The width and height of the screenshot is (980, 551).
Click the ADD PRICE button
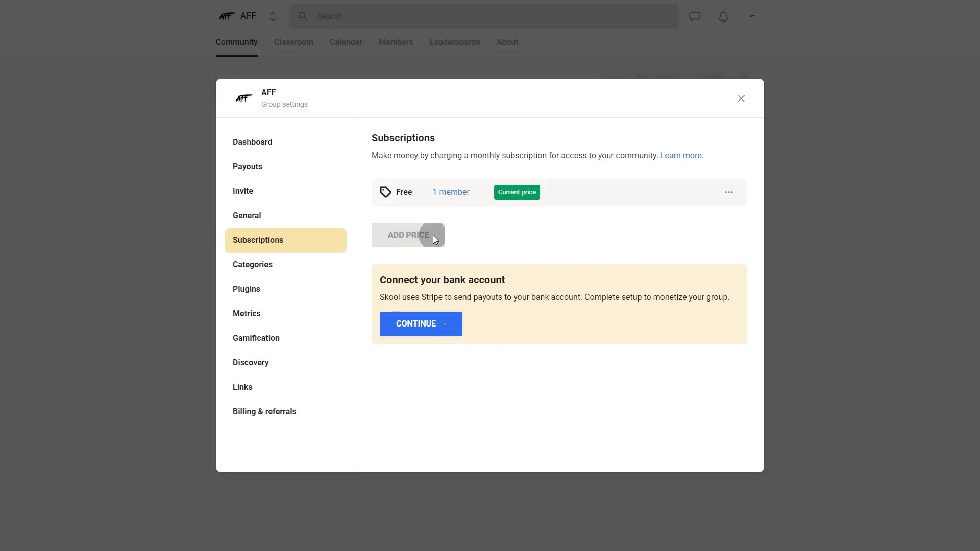tap(408, 235)
